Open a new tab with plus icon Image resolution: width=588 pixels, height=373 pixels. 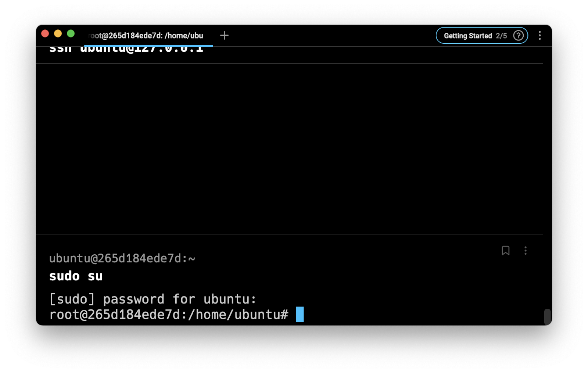tap(224, 35)
